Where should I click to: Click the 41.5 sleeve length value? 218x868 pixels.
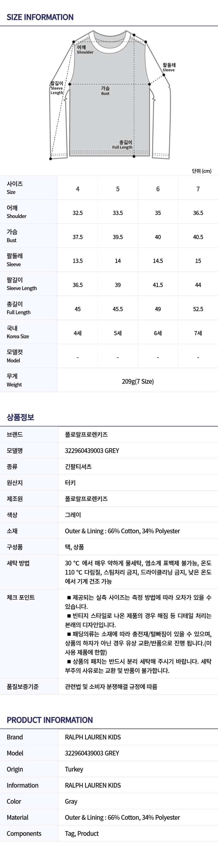158,285
